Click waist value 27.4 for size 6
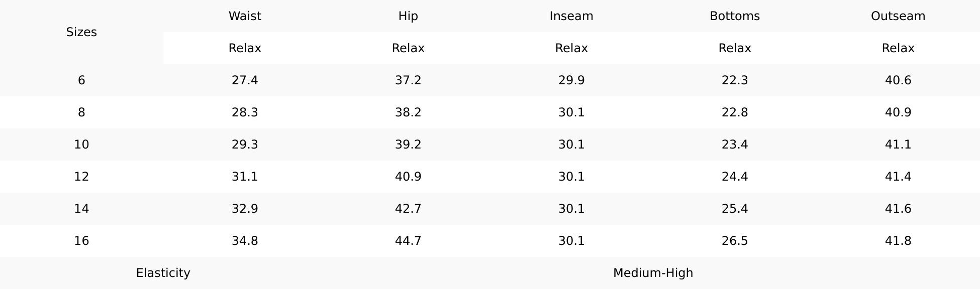 (x=245, y=80)
